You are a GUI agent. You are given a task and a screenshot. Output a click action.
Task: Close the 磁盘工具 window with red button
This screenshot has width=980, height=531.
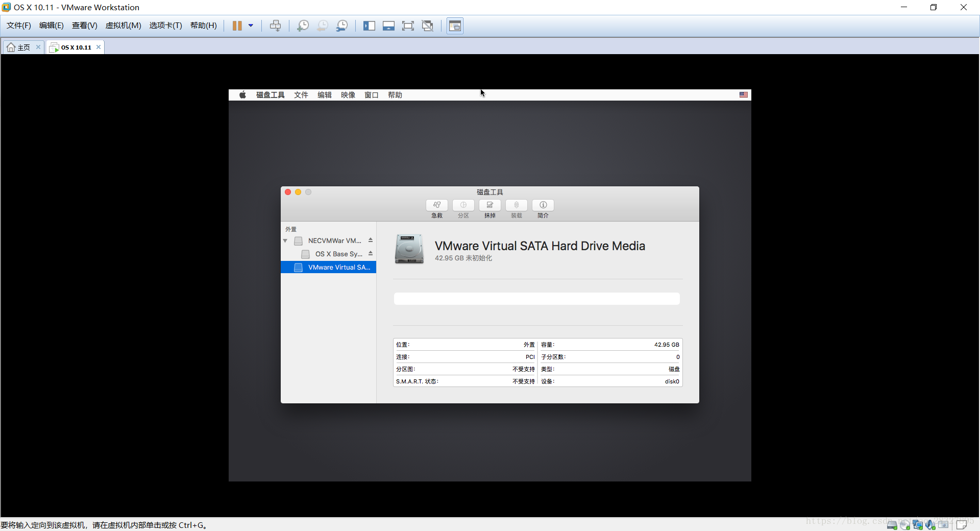(288, 192)
